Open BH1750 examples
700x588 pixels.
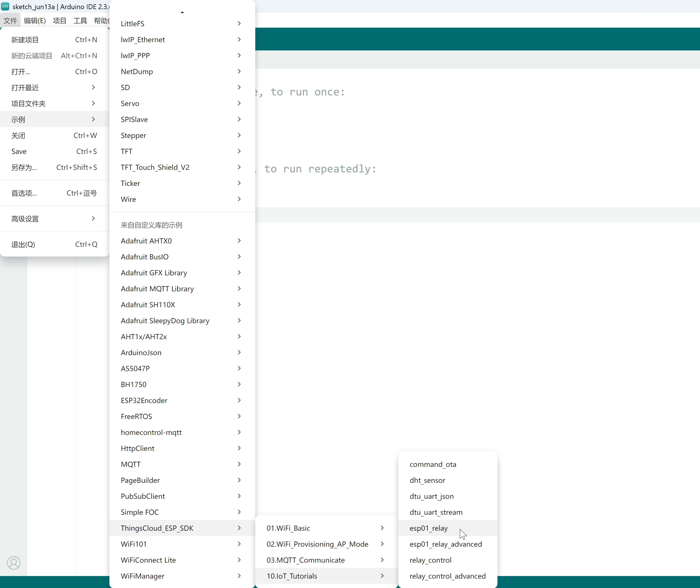coord(182,384)
